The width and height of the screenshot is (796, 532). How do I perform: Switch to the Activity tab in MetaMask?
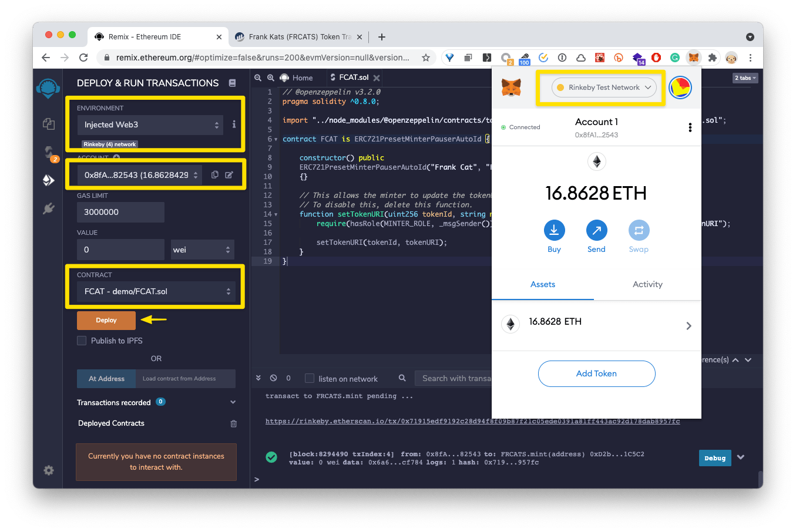point(647,284)
